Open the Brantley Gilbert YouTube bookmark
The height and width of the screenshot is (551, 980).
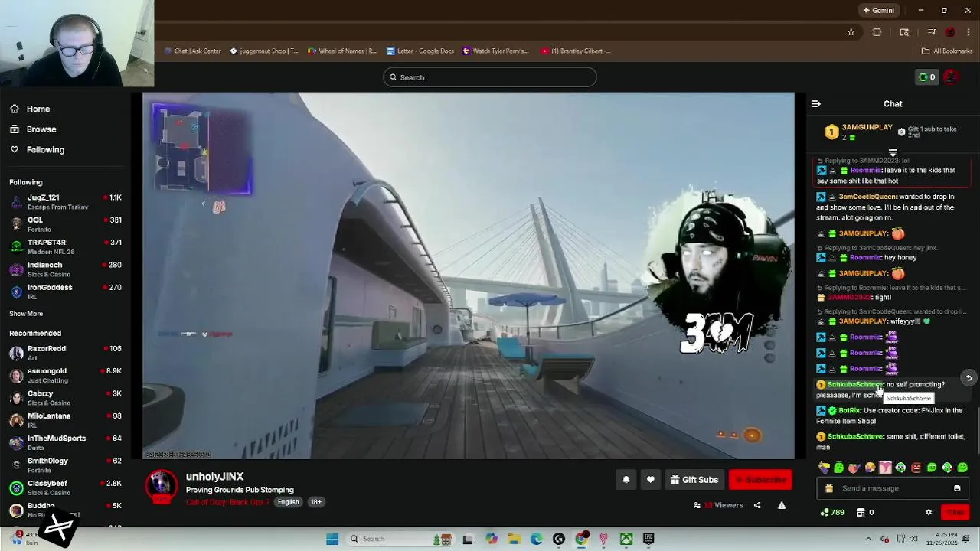pyautogui.click(x=576, y=51)
